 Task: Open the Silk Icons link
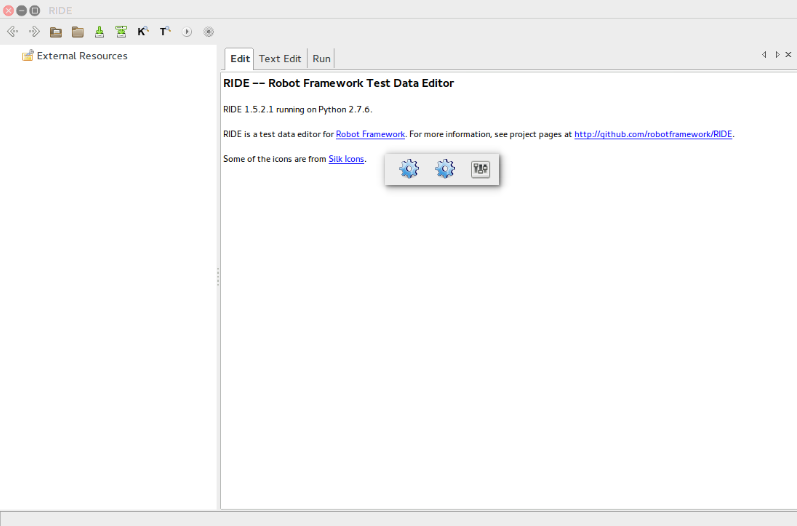(x=346, y=159)
